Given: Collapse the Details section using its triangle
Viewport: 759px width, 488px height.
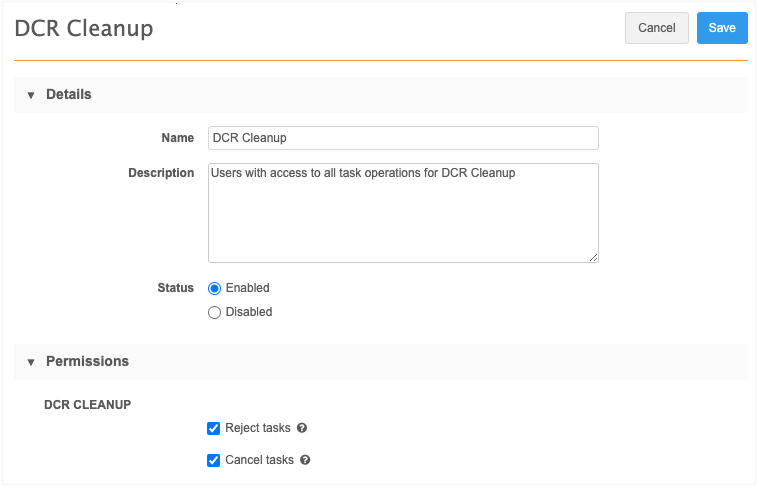Looking at the screenshot, I should tap(31, 95).
